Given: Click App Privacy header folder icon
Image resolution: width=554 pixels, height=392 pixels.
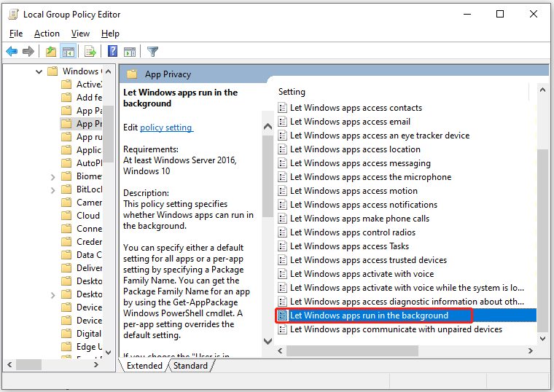Looking at the screenshot, I should pyautogui.click(x=132, y=74).
